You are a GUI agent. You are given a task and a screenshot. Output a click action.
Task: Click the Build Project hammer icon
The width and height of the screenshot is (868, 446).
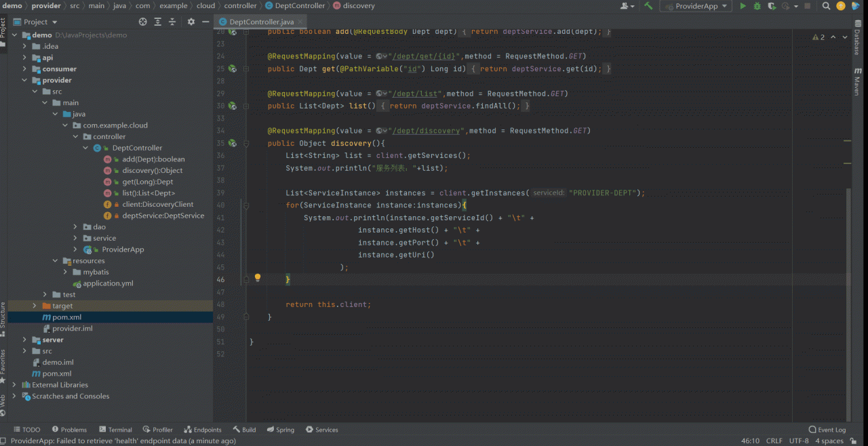pos(648,6)
